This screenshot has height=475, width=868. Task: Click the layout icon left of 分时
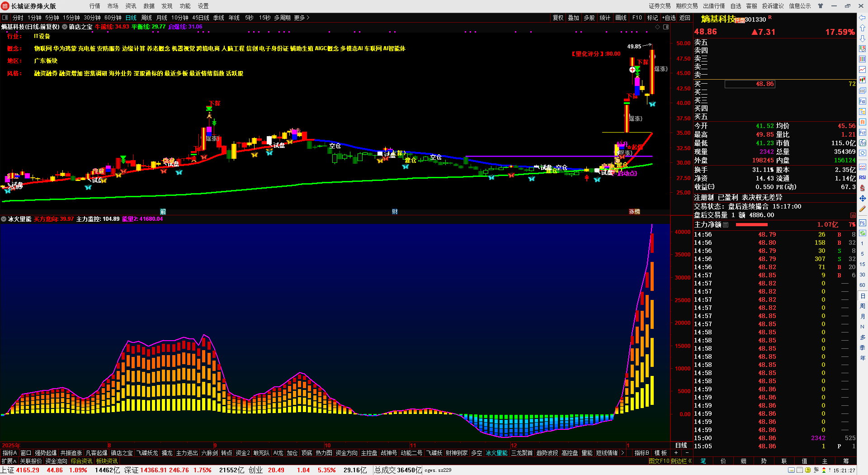coord(5,18)
